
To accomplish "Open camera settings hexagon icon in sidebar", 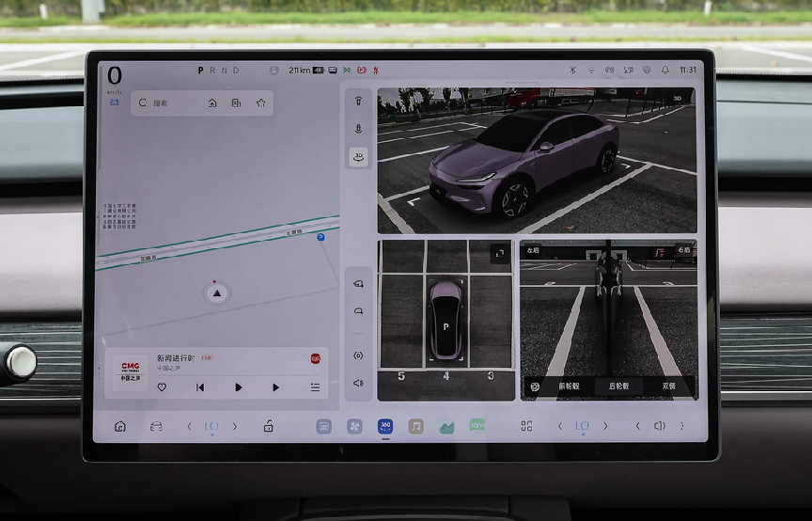I will click(x=358, y=355).
